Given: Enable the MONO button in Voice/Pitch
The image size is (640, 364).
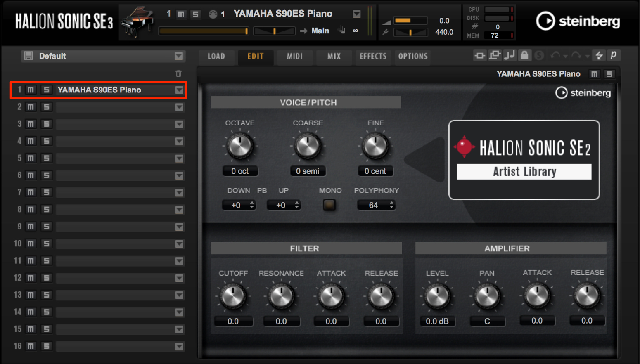Looking at the screenshot, I should coord(329,205).
